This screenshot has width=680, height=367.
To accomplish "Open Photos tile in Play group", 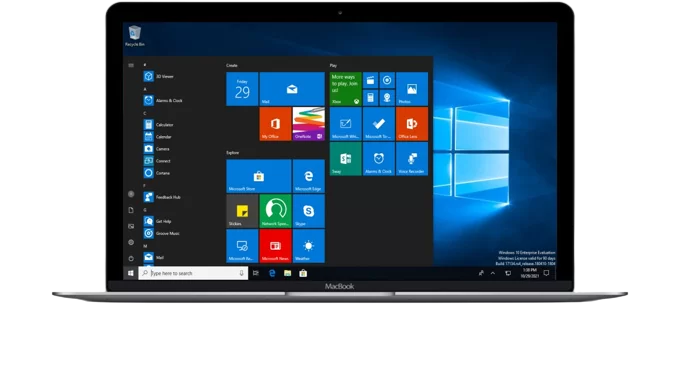I will coord(412,89).
